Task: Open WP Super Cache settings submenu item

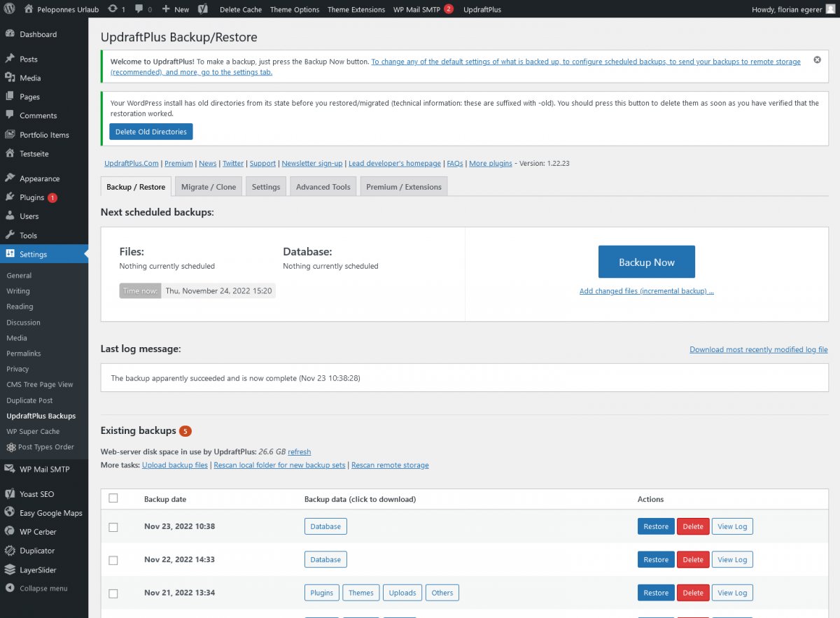Action: [33, 431]
